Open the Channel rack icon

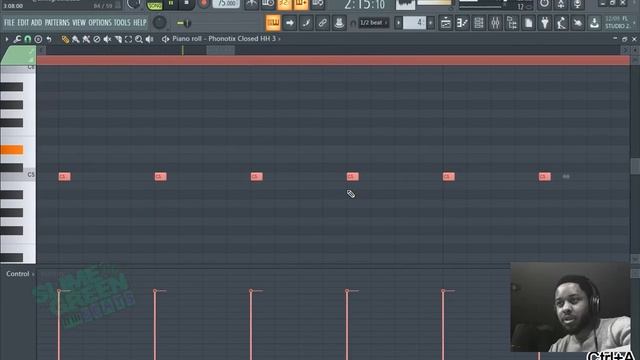coord(479,23)
